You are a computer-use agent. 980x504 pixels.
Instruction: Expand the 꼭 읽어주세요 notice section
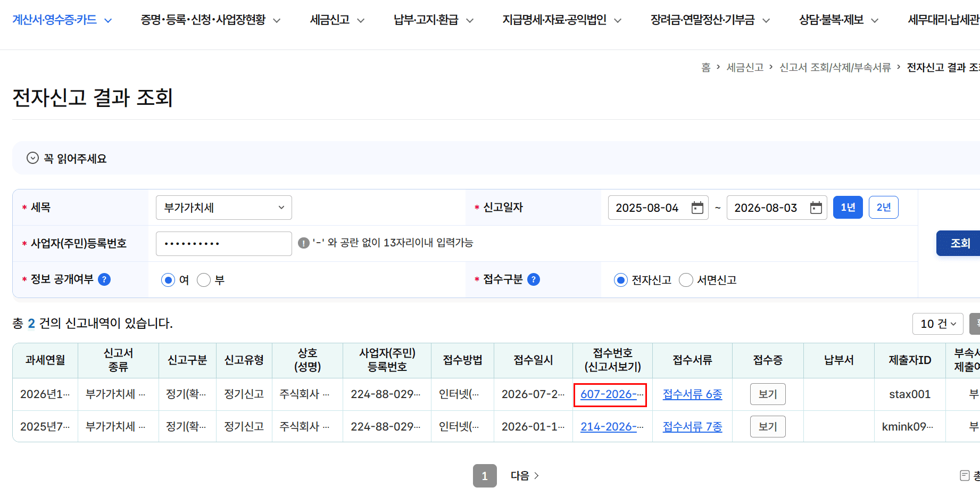point(32,158)
